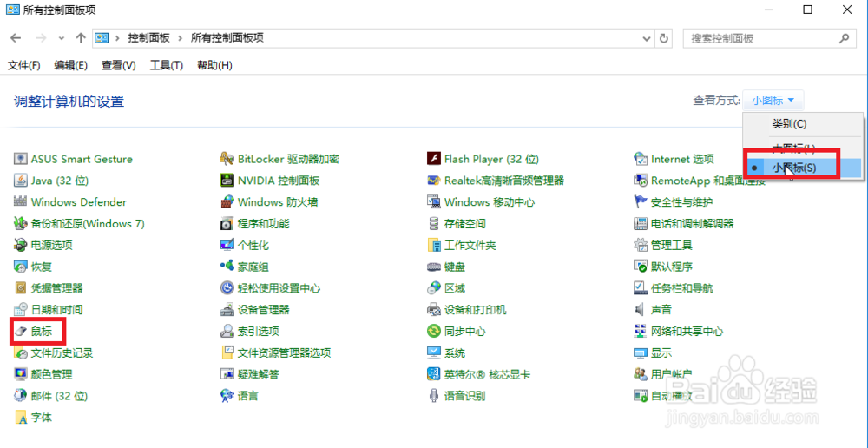
Task: Open the 帮助(H) menu
Action: click(x=214, y=65)
